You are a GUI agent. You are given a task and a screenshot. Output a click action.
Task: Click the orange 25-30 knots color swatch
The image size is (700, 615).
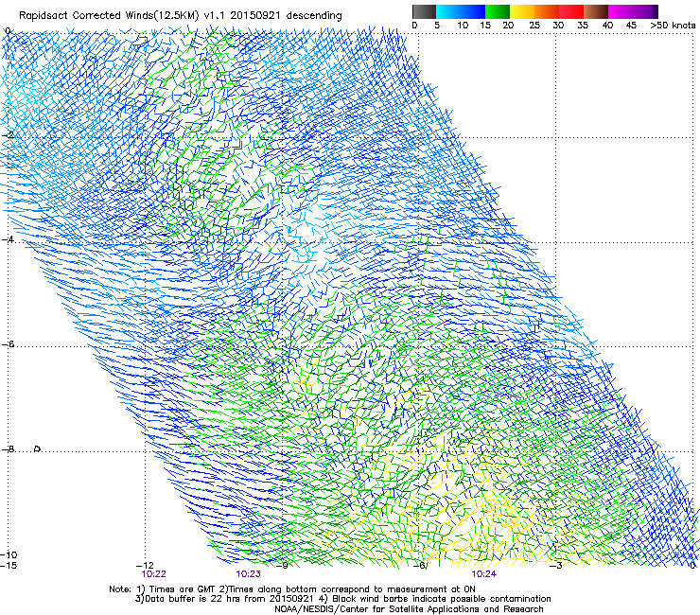tap(547, 11)
